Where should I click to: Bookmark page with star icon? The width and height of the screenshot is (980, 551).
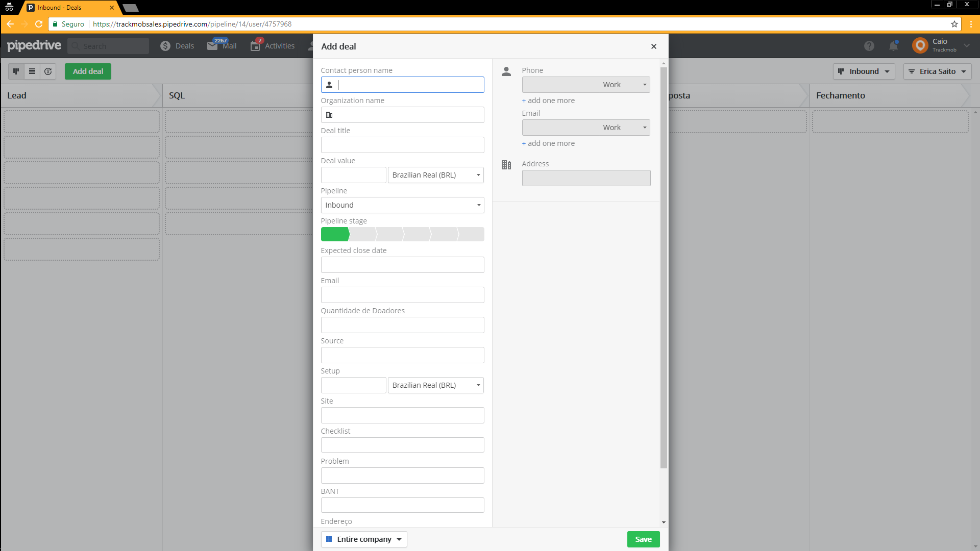pyautogui.click(x=954, y=24)
